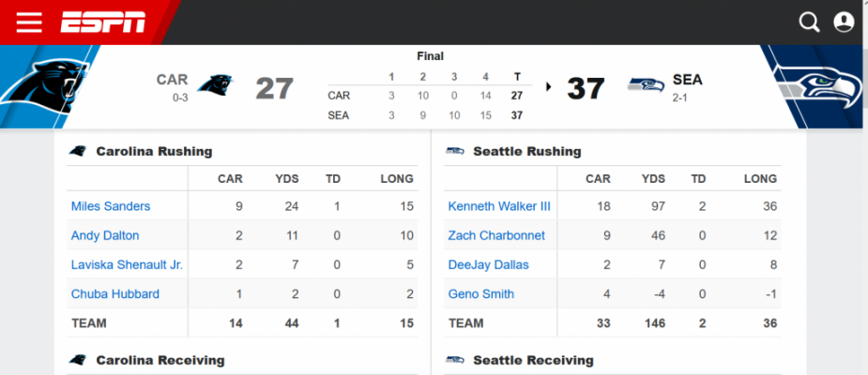Viewport: 868px width, 375px height.
Task: Click the Seahawks logo beside score 37
Action: tap(646, 85)
